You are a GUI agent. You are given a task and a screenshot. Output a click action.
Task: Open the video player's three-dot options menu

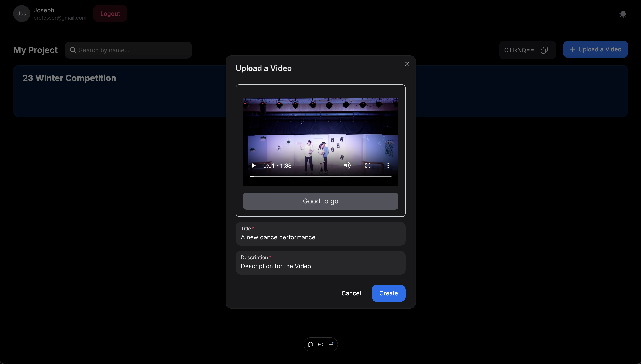[x=388, y=165]
